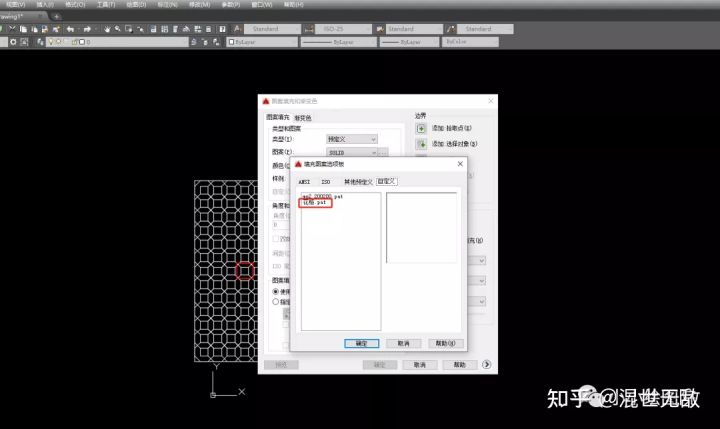Click the help button at hatch dialog bottom

pyautogui.click(x=460, y=365)
